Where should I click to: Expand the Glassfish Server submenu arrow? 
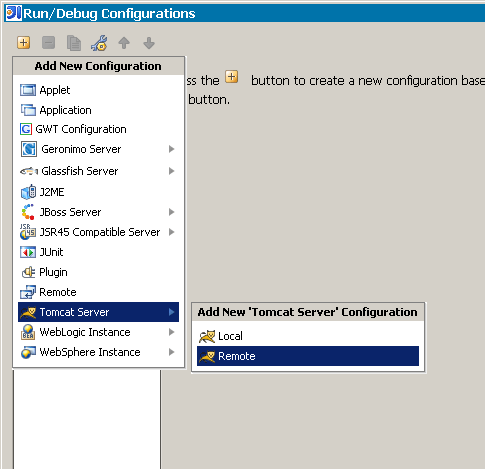coord(171,171)
